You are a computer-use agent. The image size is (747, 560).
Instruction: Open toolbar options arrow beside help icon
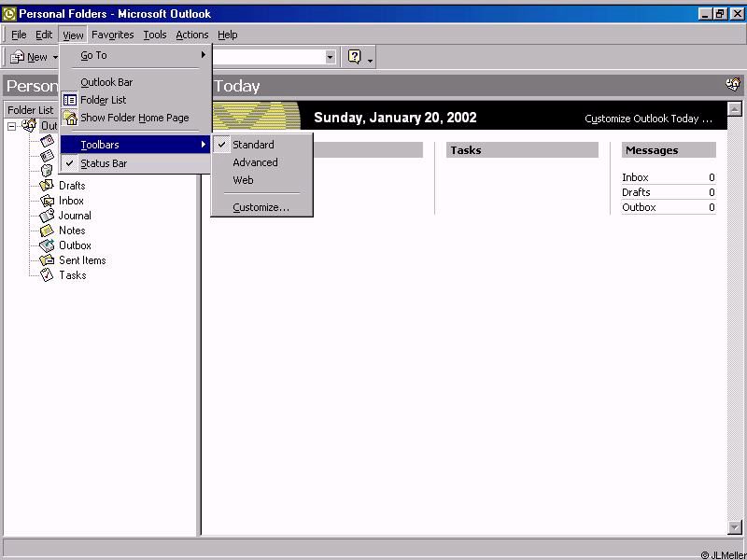[370, 60]
